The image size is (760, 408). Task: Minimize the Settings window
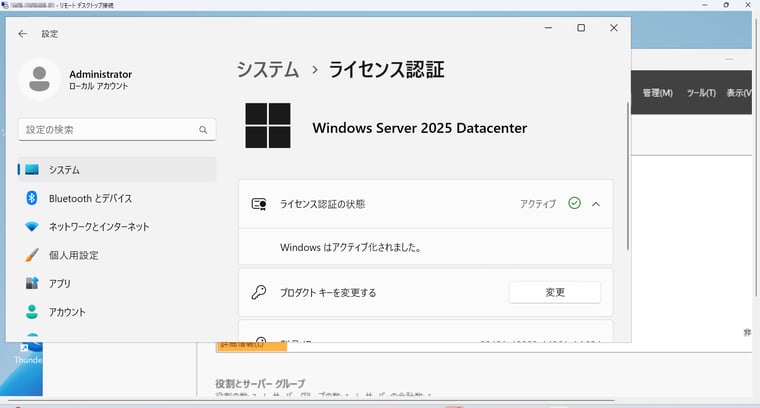pyautogui.click(x=548, y=28)
